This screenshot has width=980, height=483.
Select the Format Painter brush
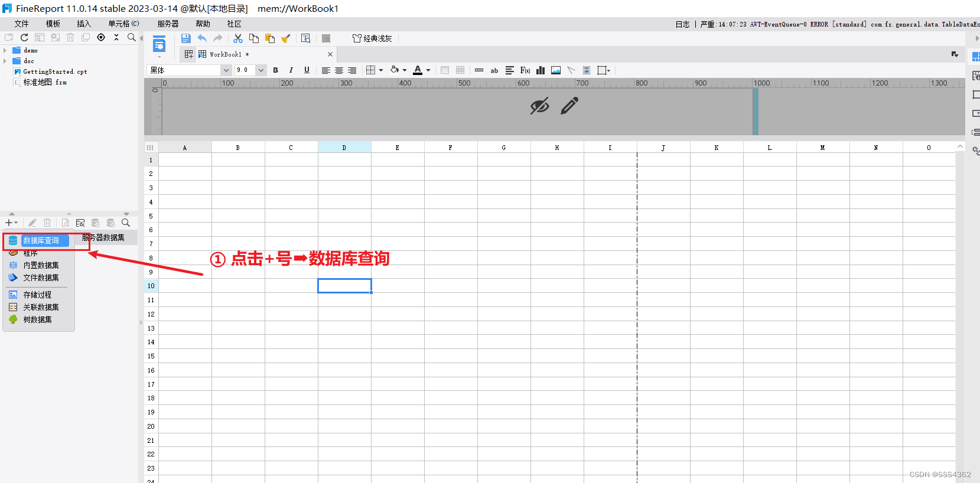(286, 38)
